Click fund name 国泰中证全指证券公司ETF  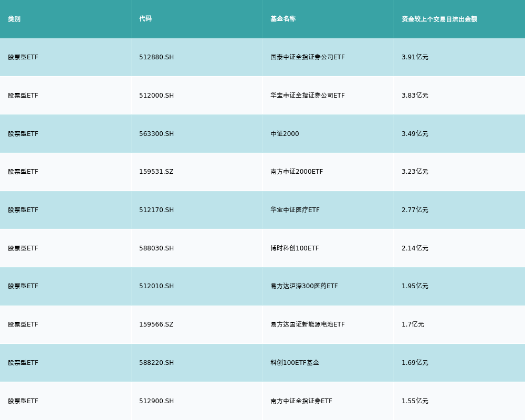[x=307, y=57]
